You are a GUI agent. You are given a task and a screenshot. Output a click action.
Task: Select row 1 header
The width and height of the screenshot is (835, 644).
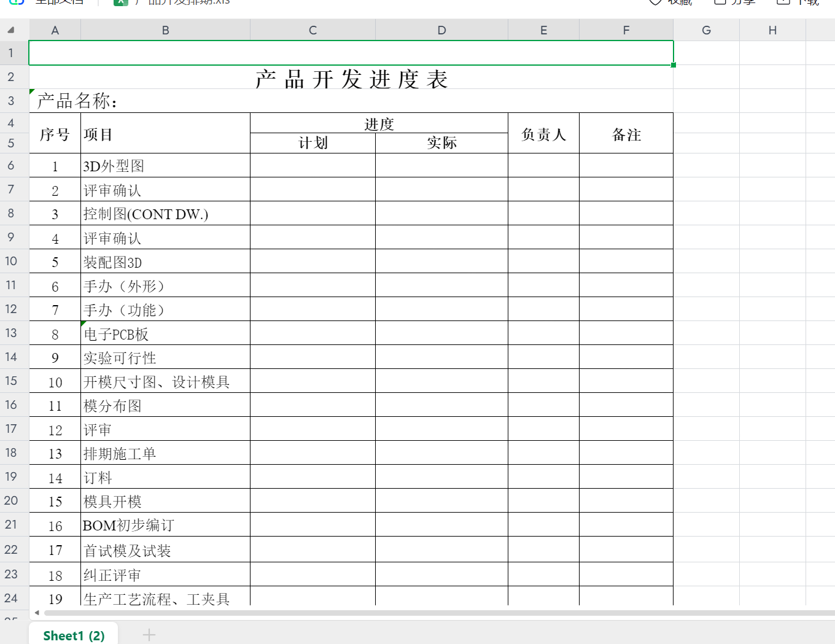pyautogui.click(x=11, y=53)
